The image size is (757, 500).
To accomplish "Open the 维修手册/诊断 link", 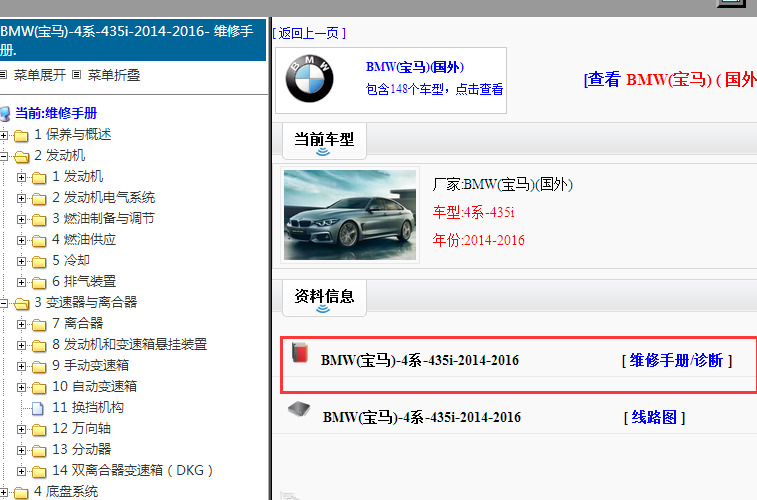I will (677, 360).
